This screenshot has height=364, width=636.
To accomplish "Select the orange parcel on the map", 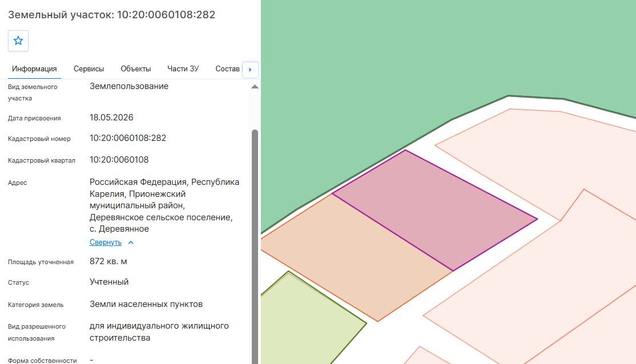I will click(357, 258).
